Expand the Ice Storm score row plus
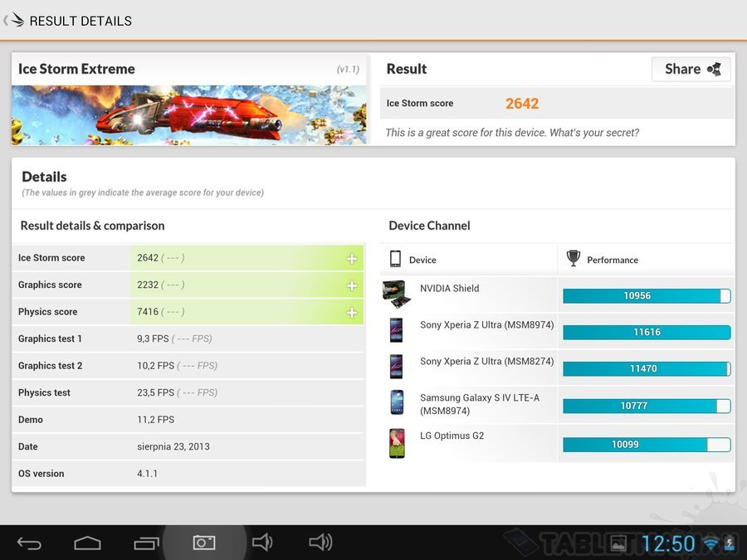This screenshot has height=560, width=747. tap(352, 259)
